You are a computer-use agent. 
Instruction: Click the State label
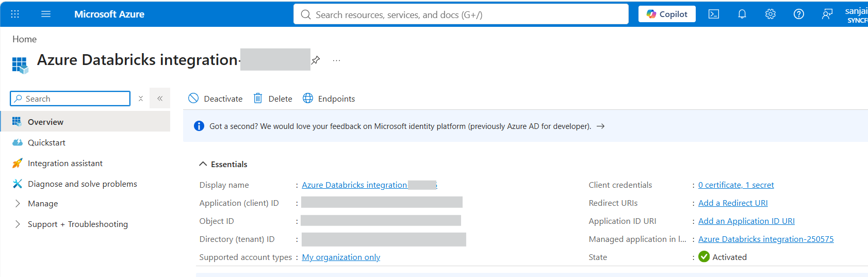click(x=598, y=257)
